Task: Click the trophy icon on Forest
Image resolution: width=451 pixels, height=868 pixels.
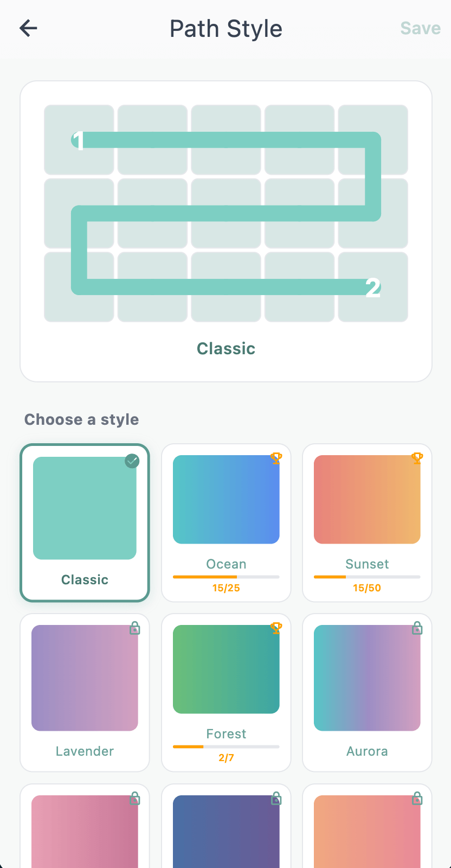Action: click(276, 628)
